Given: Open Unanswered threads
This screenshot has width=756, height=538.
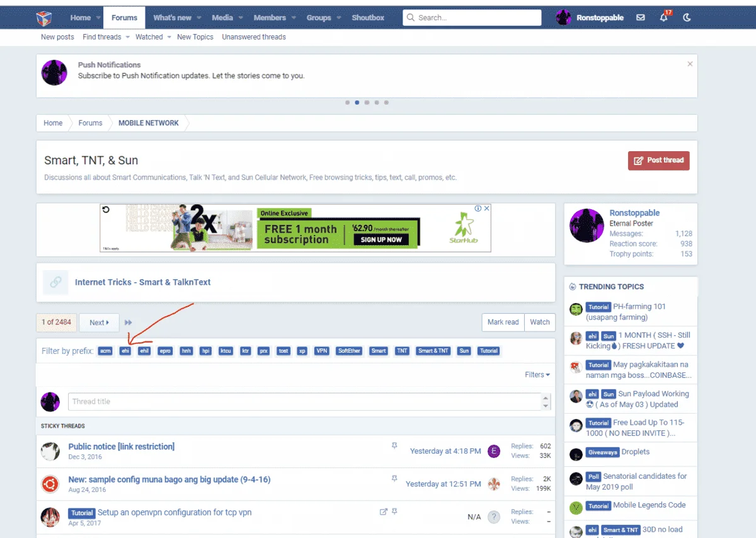Looking at the screenshot, I should pyautogui.click(x=254, y=37).
